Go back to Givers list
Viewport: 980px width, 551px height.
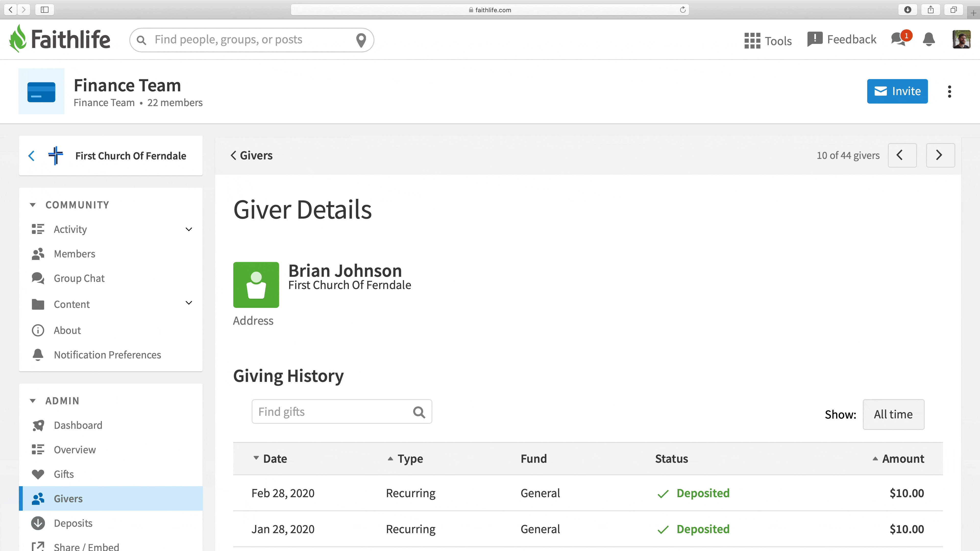[252, 155]
